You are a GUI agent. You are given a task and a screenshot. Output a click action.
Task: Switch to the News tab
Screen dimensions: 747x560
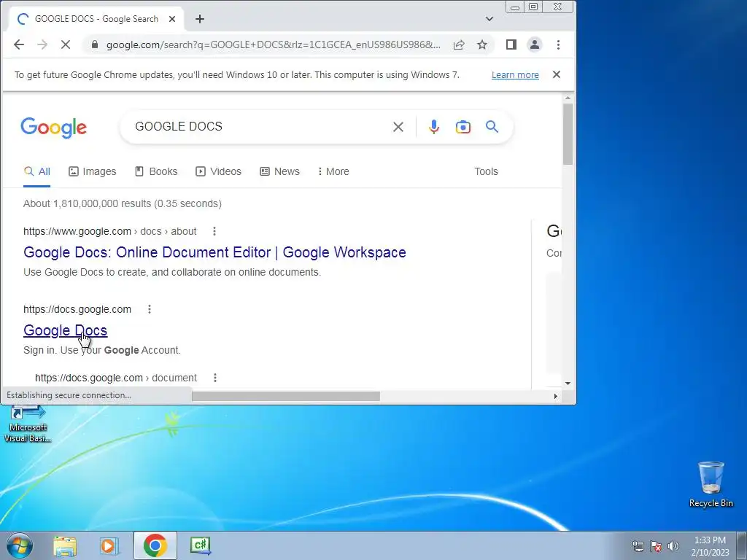tap(279, 171)
